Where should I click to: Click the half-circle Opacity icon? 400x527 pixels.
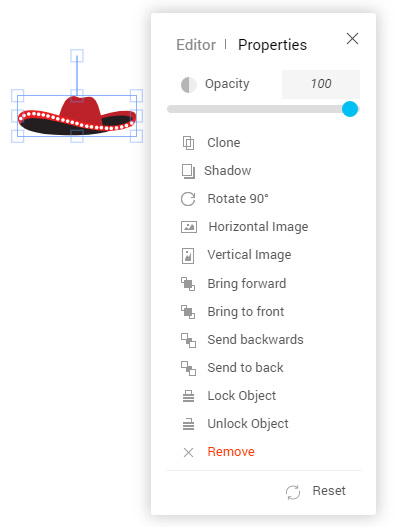pos(189,84)
